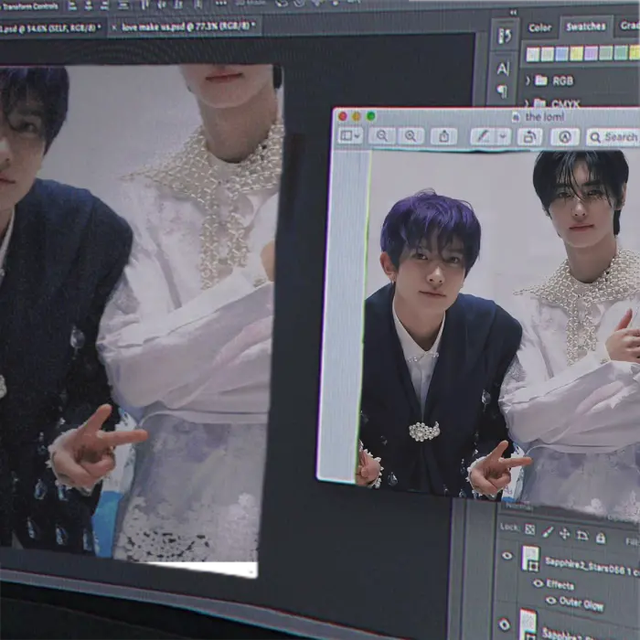The width and height of the screenshot is (640, 640).
Task: Click the lock image pixels brush icon
Action: tap(547, 531)
